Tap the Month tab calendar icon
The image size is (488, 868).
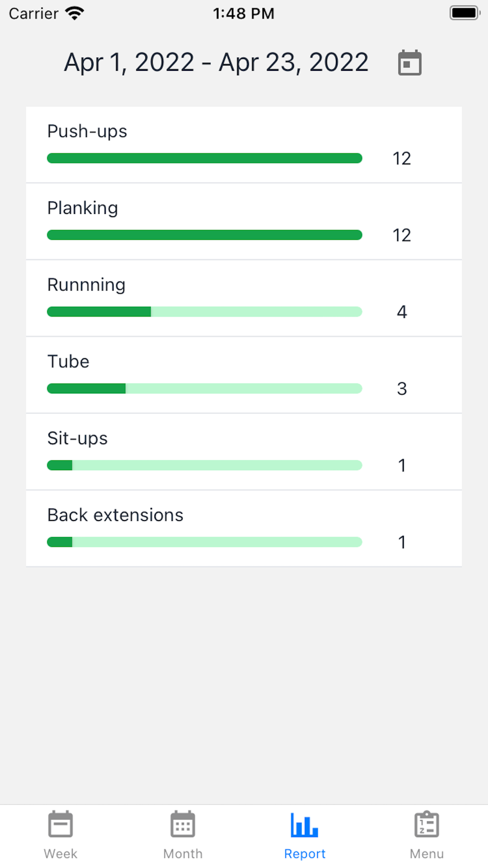183,825
